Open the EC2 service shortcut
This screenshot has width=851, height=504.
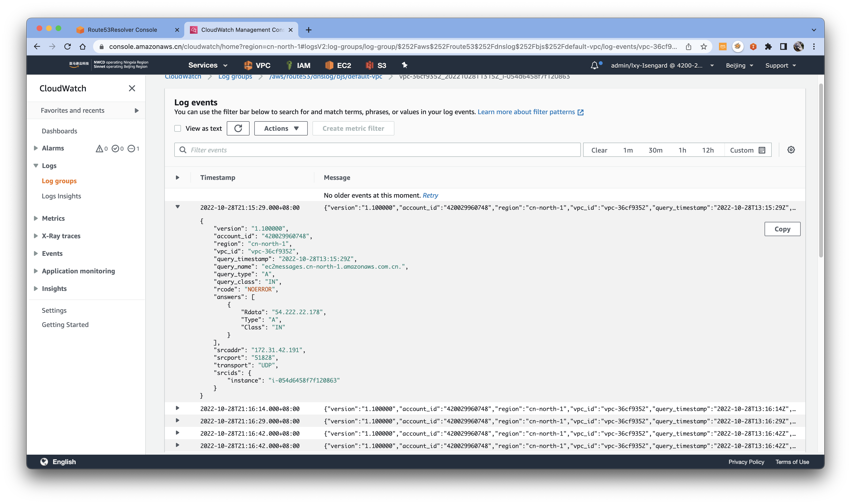(x=338, y=65)
